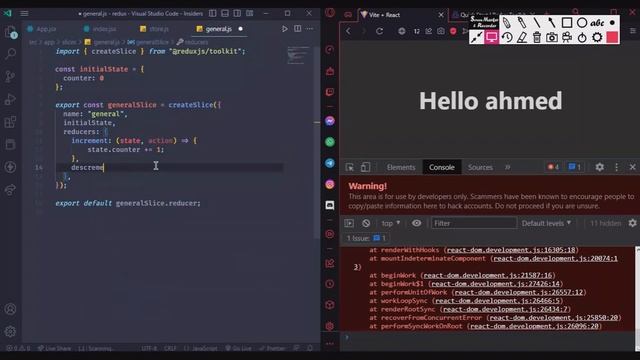Image resolution: width=640 pixels, height=360 pixels.
Task: Click the general.js breadcrumb
Action: pyautogui.click(x=102, y=42)
